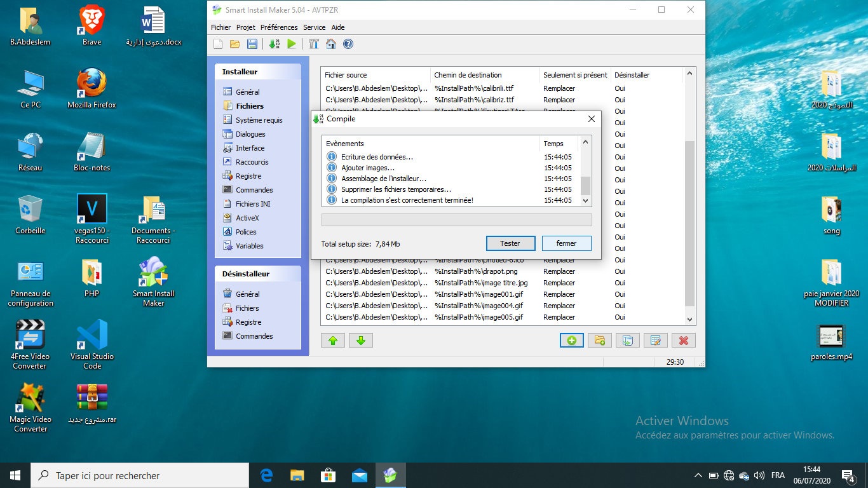Open a project with the folder toolbar icon
Image resolution: width=868 pixels, height=488 pixels.
click(235, 44)
